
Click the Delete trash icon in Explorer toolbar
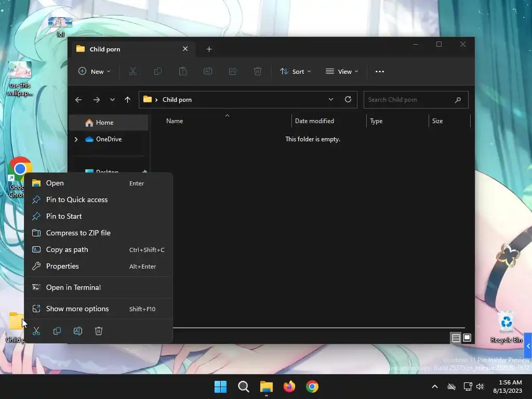258,72
